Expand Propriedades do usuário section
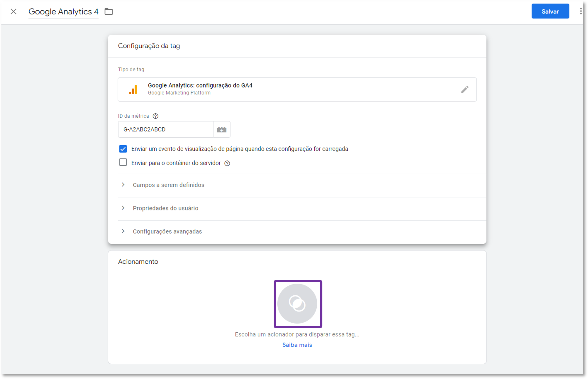588x379 pixels. coord(302,208)
